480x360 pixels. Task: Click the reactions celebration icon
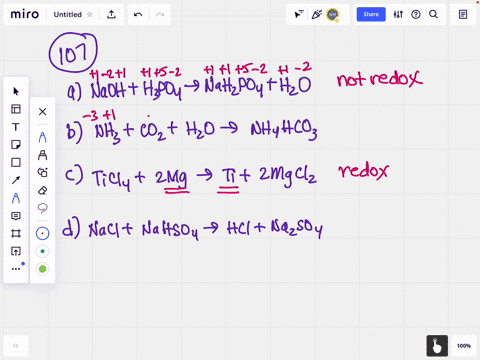(316, 14)
